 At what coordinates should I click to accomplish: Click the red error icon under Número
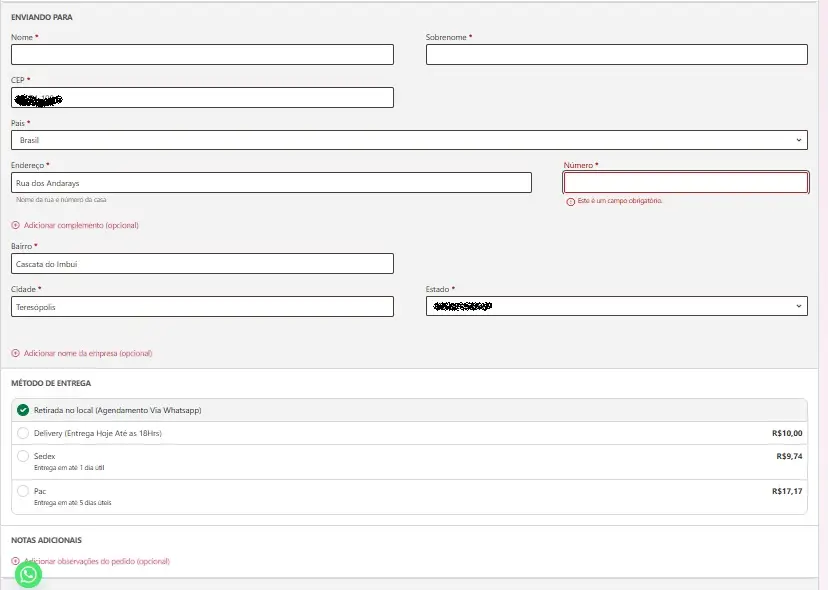[x=570, y=201]
